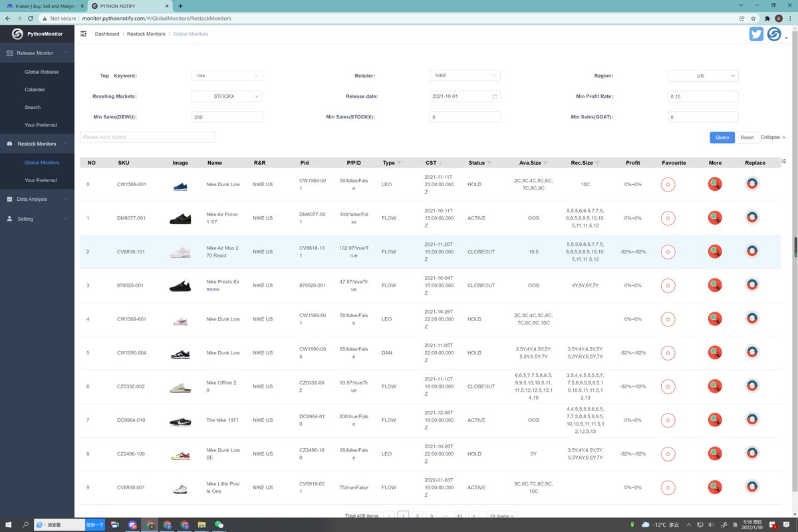Open More search icon for CZ0332-002
The height and width of the screenshot is (532, 798).
715,386
